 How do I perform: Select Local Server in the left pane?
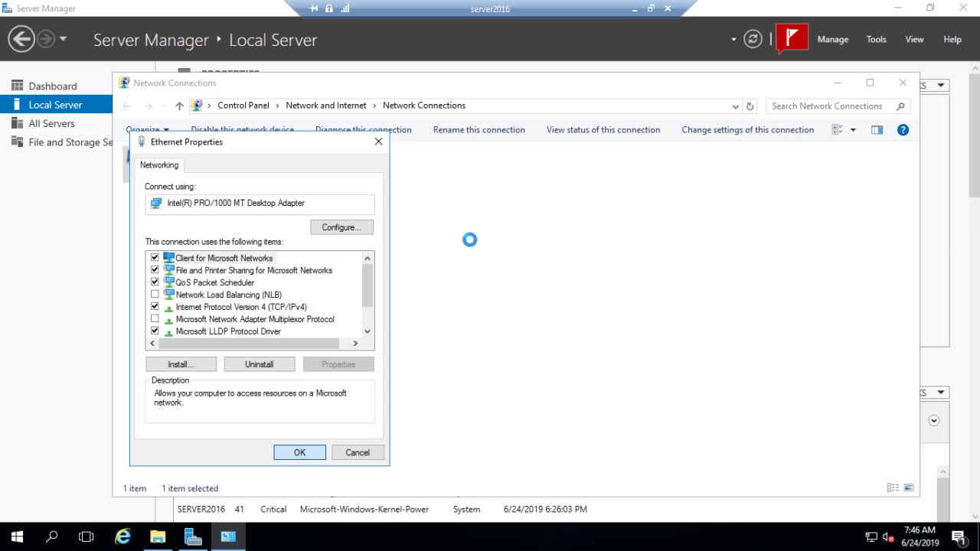tap(56, 105)
